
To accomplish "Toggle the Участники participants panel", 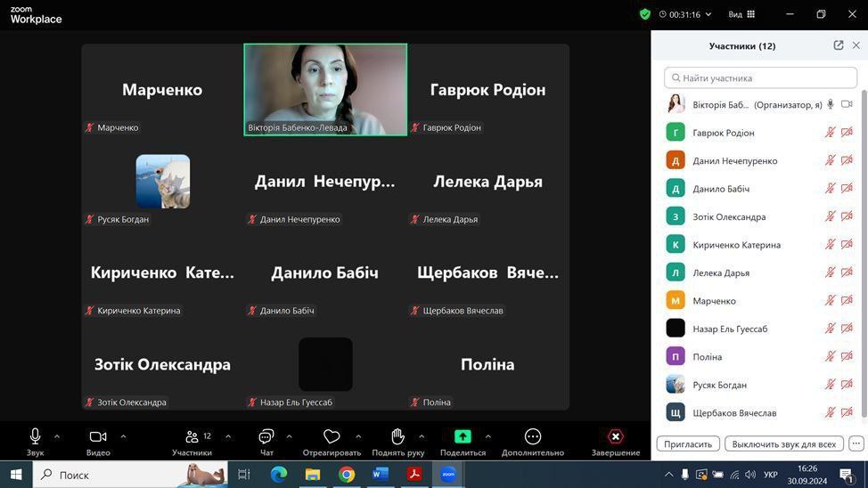I will 192,436.
